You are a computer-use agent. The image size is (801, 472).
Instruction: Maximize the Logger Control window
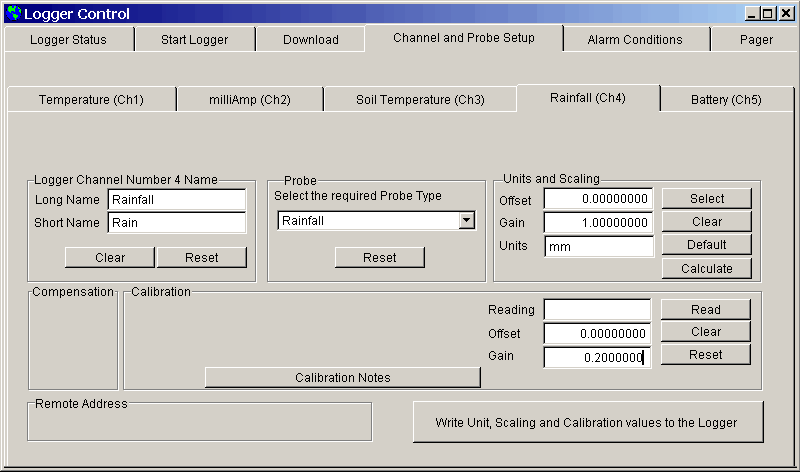pyautogui.click(x=768, y=13)
